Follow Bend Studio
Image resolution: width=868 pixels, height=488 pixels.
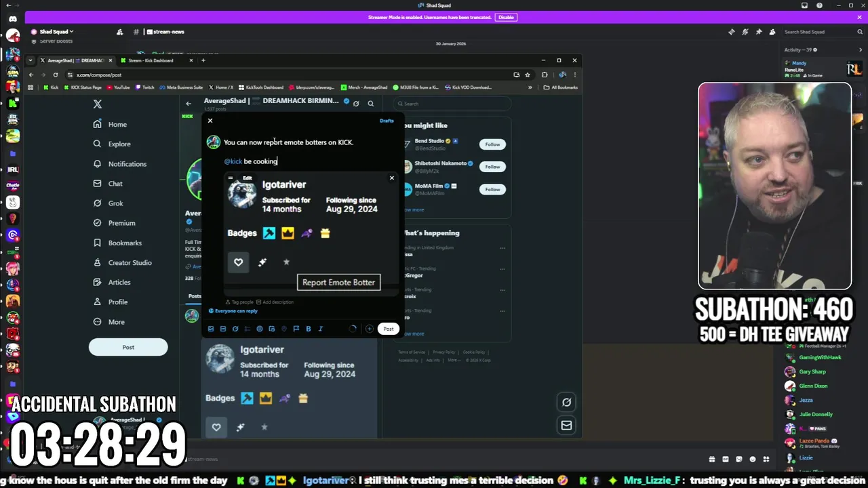(x=492, y=144)
